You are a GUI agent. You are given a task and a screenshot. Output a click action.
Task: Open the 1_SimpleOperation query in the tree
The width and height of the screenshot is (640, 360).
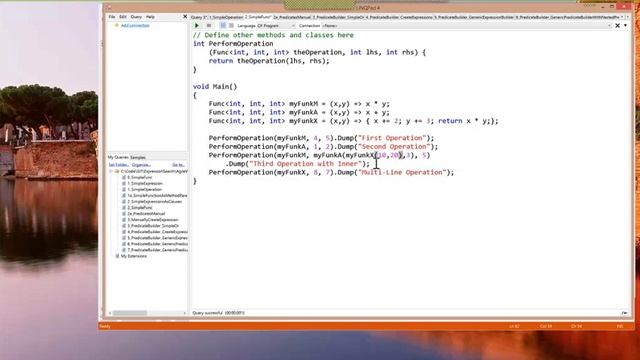[144, 189]
